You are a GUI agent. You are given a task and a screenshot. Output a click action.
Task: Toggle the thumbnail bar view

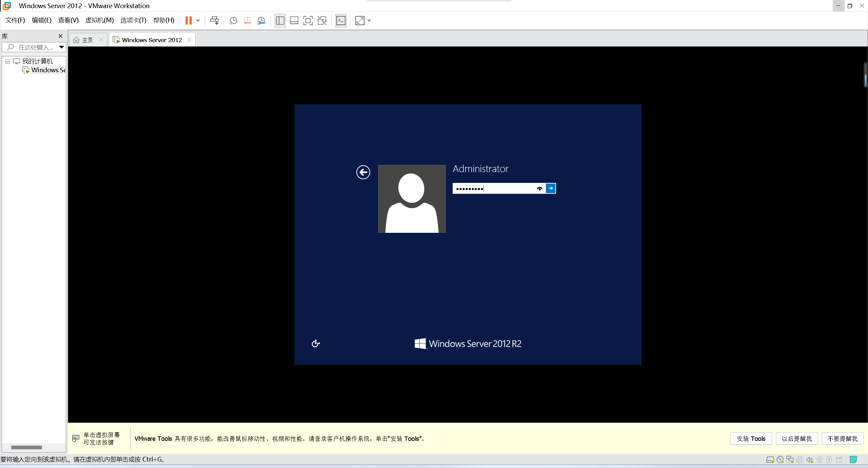pyautogui.click(x=294, y=21)
